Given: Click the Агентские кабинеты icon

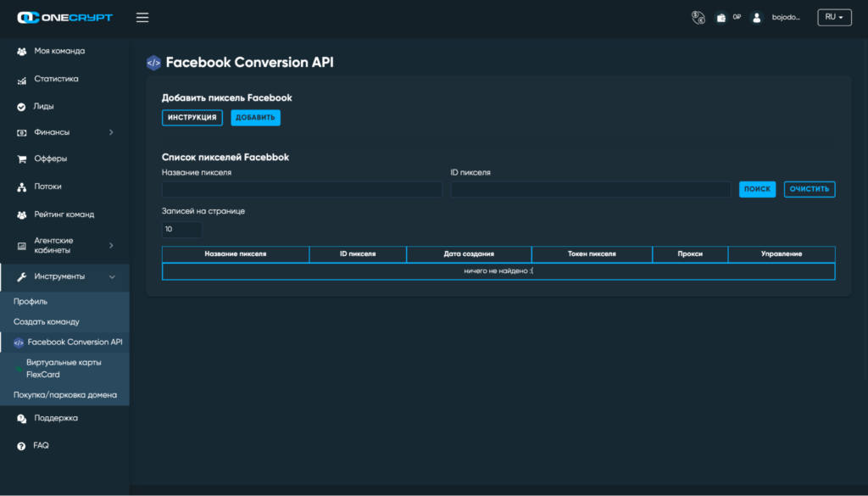Looking at the screenshot, I should [x=21, y=246].
